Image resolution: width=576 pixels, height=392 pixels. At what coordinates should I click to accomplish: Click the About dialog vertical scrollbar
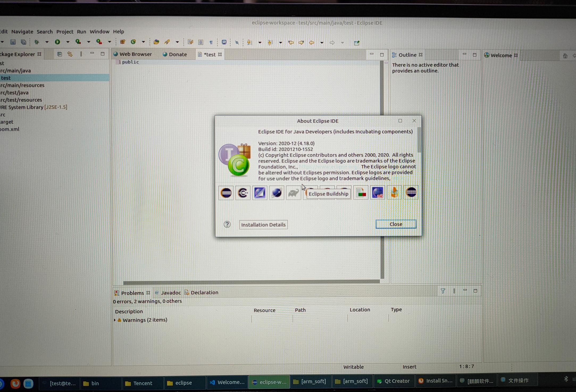coord(419,140)
